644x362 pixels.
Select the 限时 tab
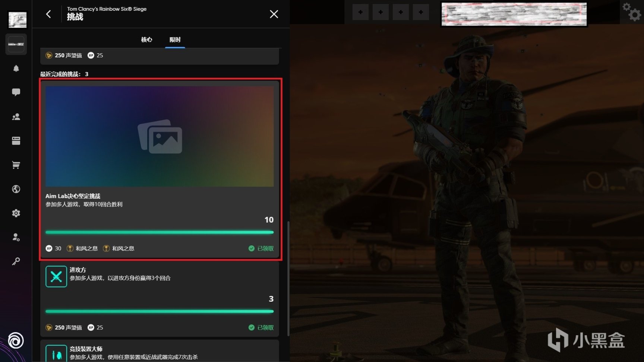tap(175, 39)
